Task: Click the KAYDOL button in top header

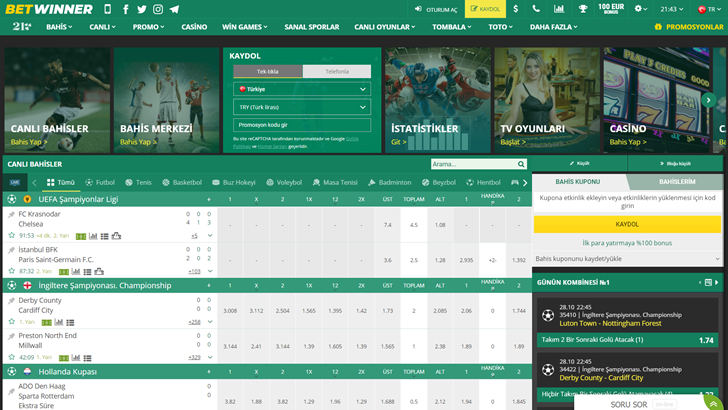Action: tap(485, 9)
